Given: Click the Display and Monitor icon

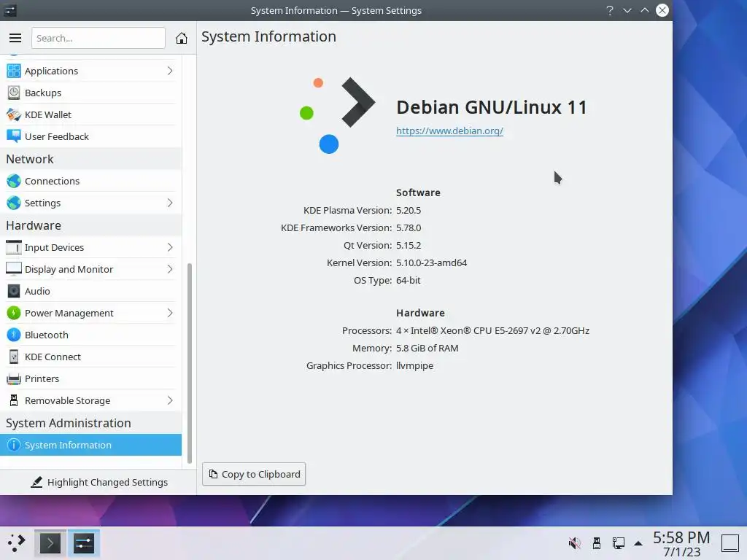Looking at the screenshot, I should point(14,270).
